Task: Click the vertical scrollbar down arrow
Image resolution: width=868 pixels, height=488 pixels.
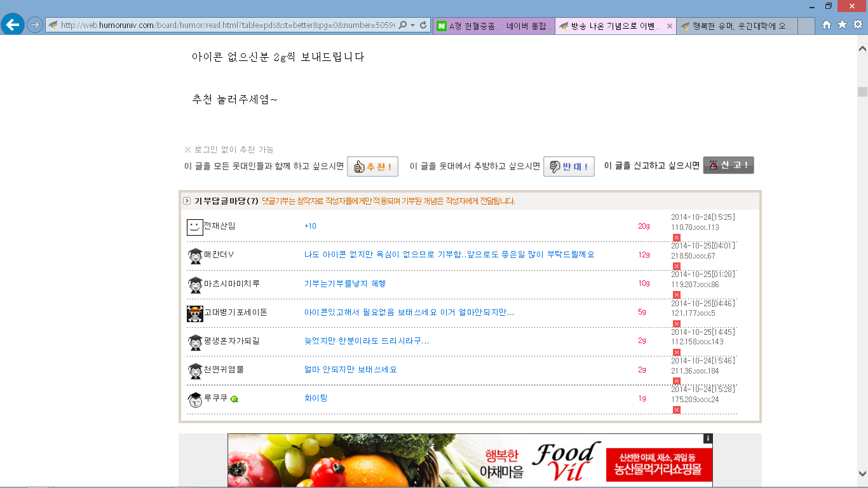Action: coord(862,473)
